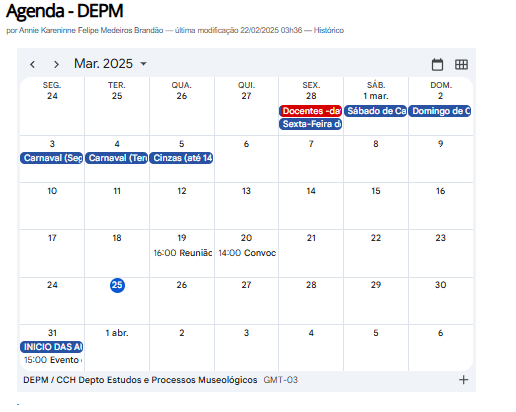Open the 14:00 Convoc event
Image resolution: width=516 pixels, height=412 pixels.
pyautogui.click(x=247, y=253)
